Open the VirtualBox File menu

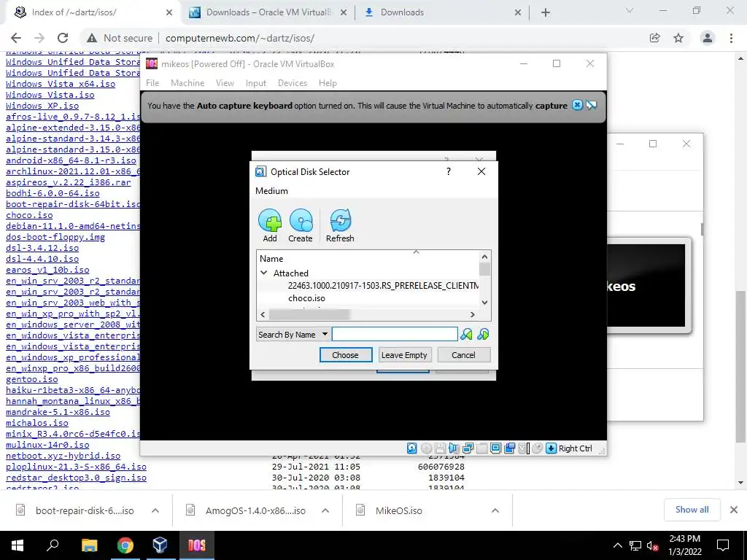[152, 83]
